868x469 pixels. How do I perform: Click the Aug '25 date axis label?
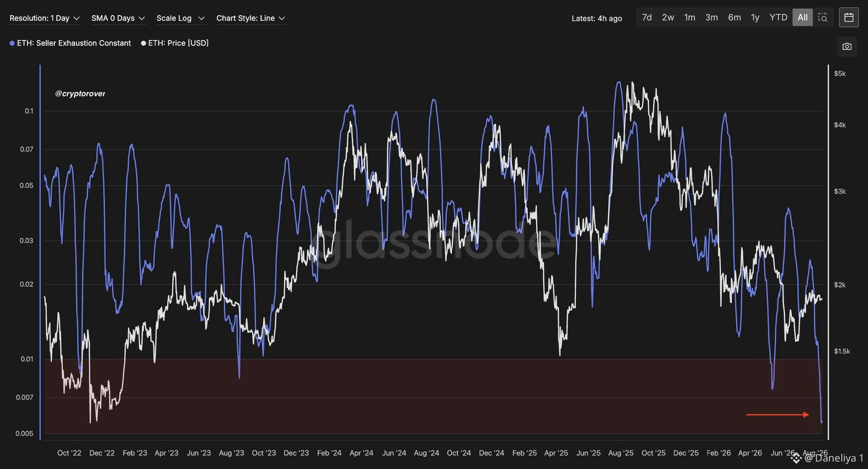[x=621, y=453]
